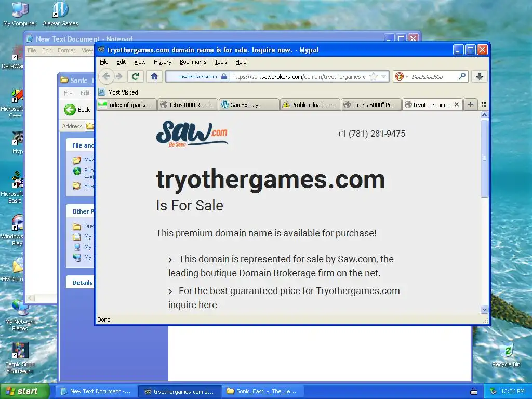Click the system tray icon beside the clock
The height and width of the screenshot is (399, 532).
(494, 392)
